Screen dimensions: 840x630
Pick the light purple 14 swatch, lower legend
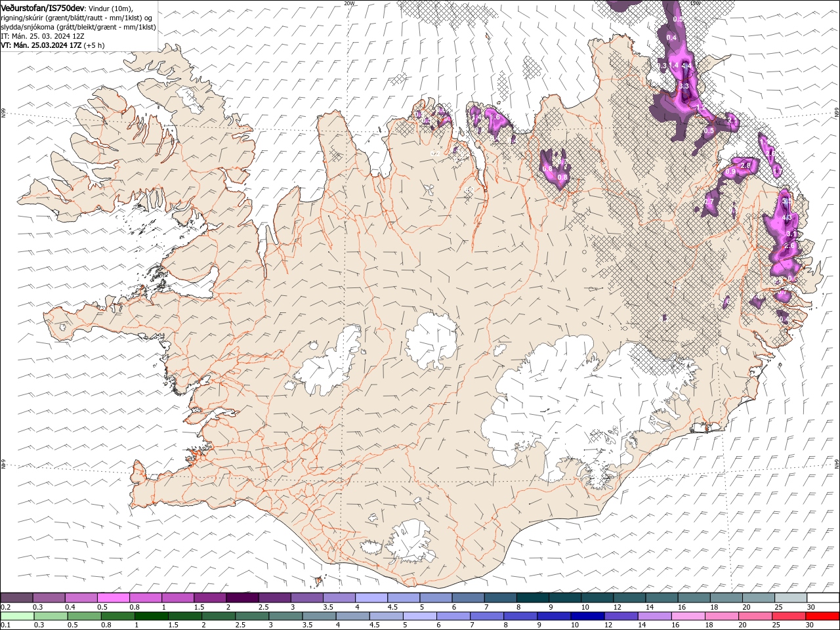(x=654, y=616)
